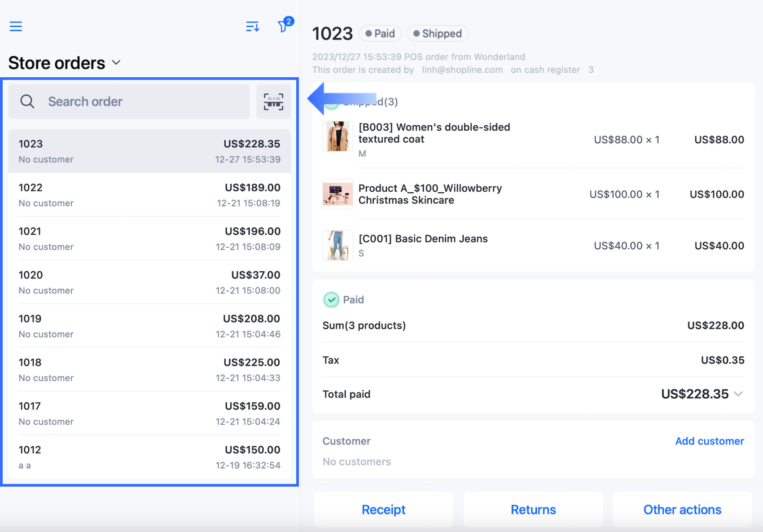Open order 1012 from customer a a
Screen dimensions: 763x532
149,457
